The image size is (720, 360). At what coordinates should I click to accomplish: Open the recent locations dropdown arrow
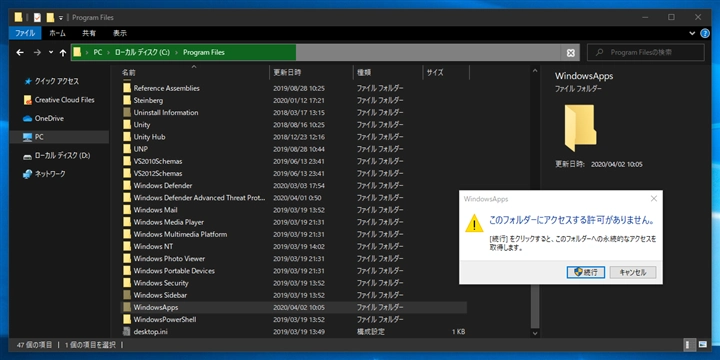click(51, 53)
